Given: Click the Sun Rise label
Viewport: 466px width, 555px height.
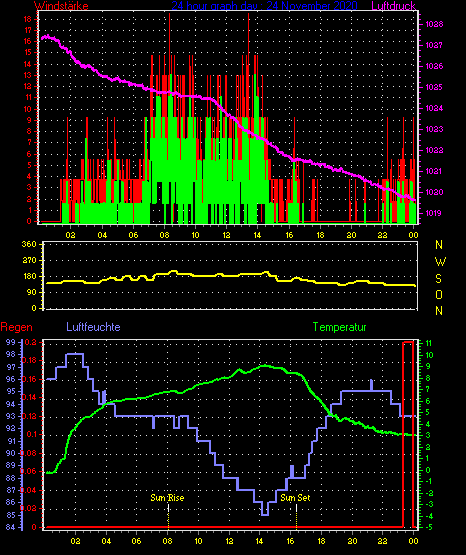Looking at the screenshot, I should pyautogui.click(x=167, y=498).
